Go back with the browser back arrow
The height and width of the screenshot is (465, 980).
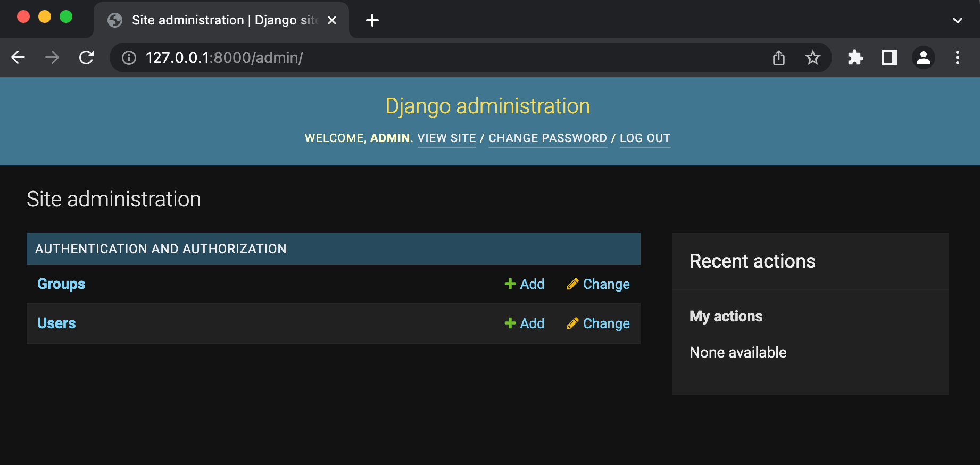[18, 57]
